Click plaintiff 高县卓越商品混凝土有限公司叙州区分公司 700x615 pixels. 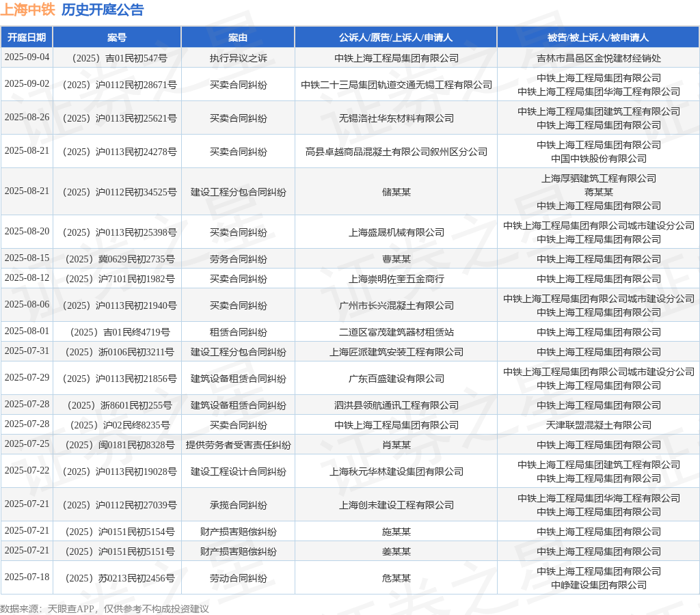pos(396,152)
